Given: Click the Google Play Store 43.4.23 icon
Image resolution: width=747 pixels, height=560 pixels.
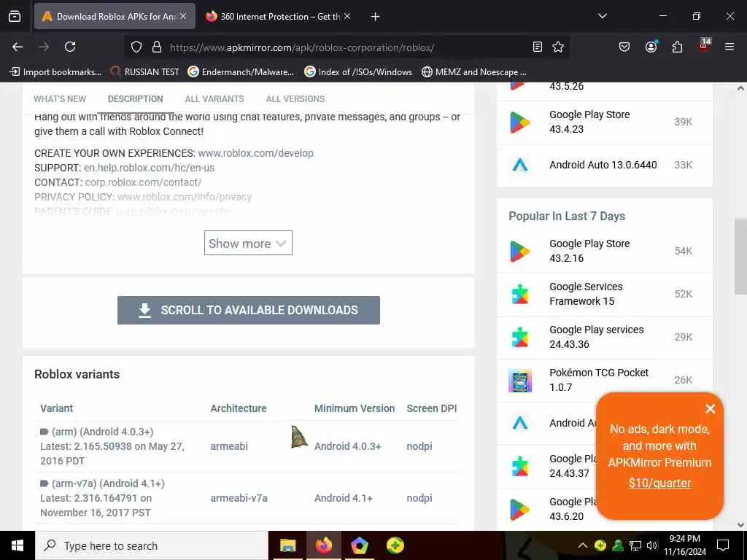Looking at the screenshot, I should pyautogui.click(x=519, y=122).
